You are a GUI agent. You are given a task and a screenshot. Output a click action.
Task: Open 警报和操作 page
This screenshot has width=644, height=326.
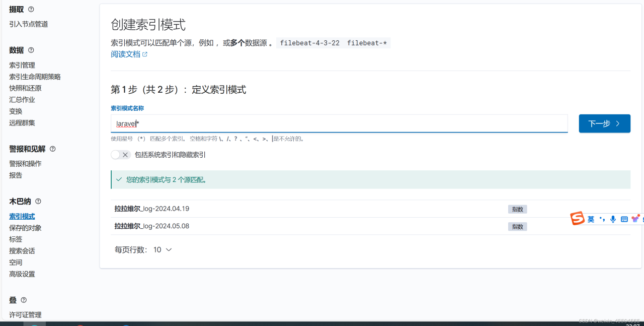tap(25, 164)
